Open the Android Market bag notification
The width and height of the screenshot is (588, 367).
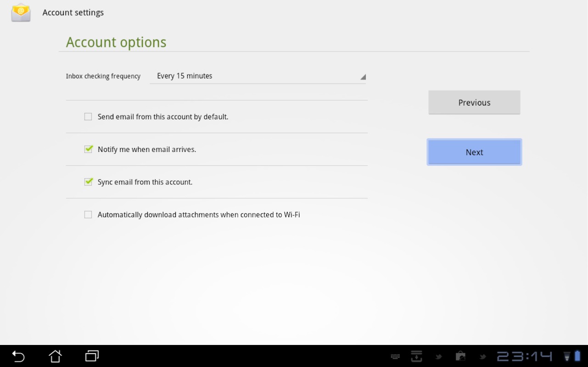tap(460, 356)
